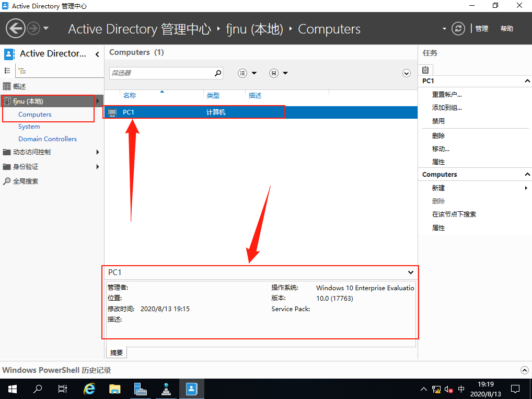Sort by the 名称 column header

pyautogui.click(x=130, y=95)
